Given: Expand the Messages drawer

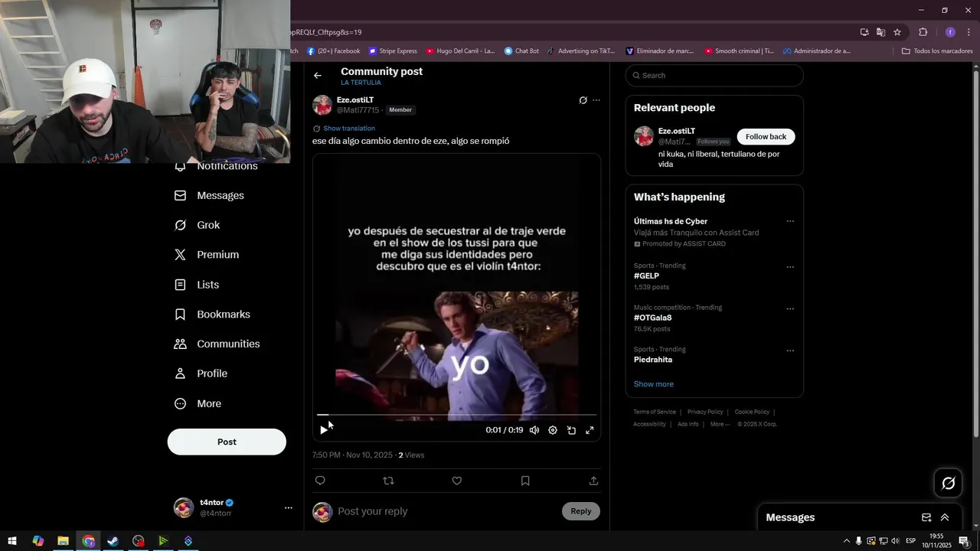Looking at the screenshot, I should pos(945,517).
